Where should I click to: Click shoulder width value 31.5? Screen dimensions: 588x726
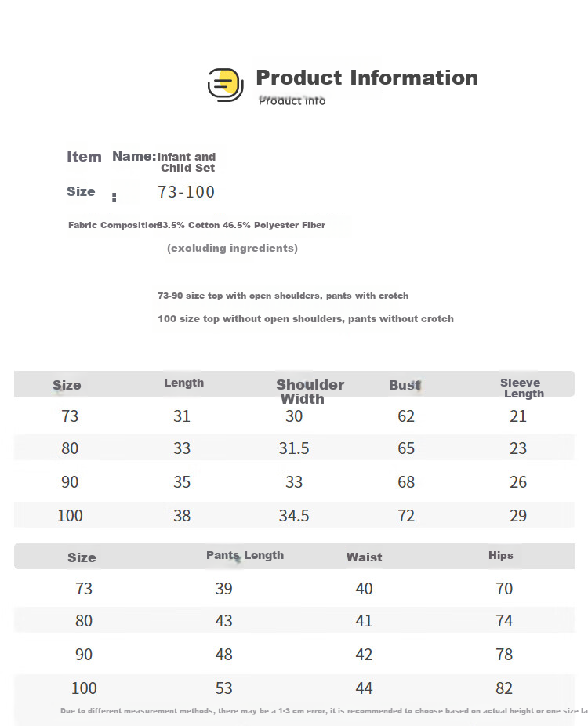point(294,448)
